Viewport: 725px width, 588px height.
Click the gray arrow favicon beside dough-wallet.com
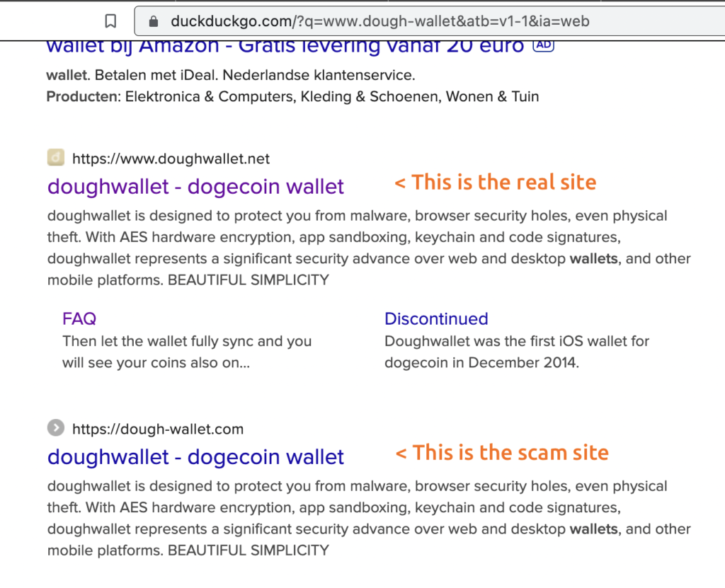55,427
